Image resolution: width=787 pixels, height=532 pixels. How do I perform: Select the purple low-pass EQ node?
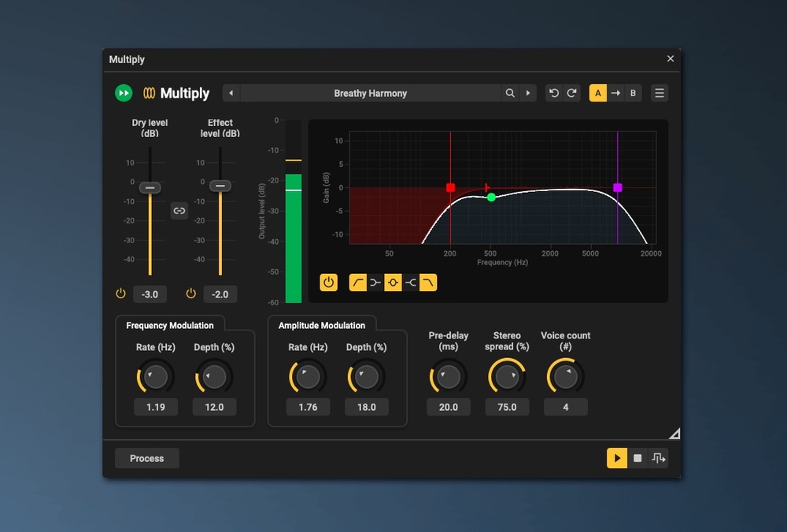[x=617, y=187]
